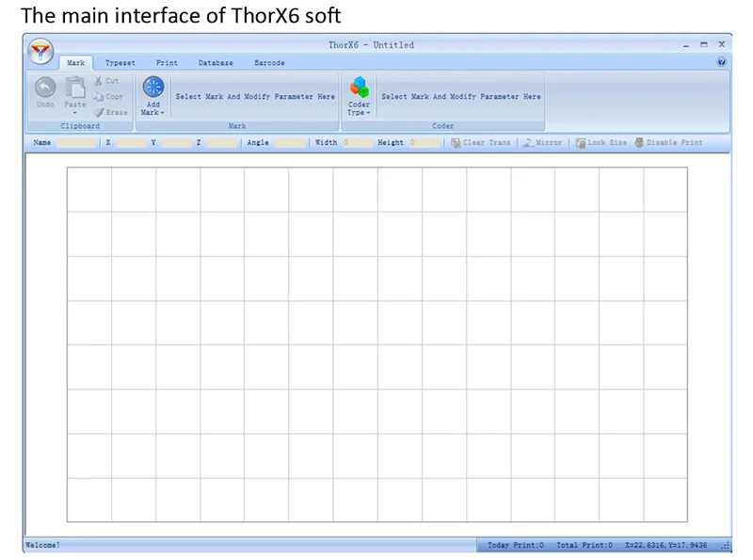Click the ThorX6 application logo button
The image size is (753, 560).
[x=40, y=50]
